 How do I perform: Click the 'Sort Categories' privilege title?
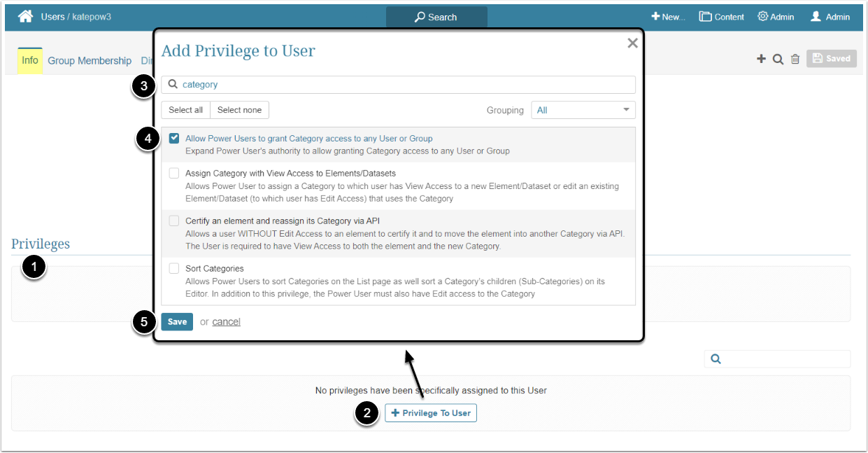tap(215, 268)
